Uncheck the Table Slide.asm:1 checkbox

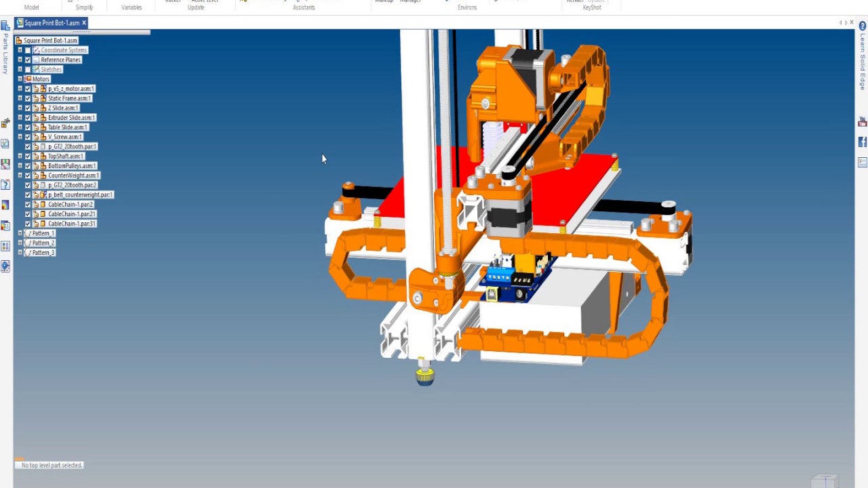click(28, 127)
